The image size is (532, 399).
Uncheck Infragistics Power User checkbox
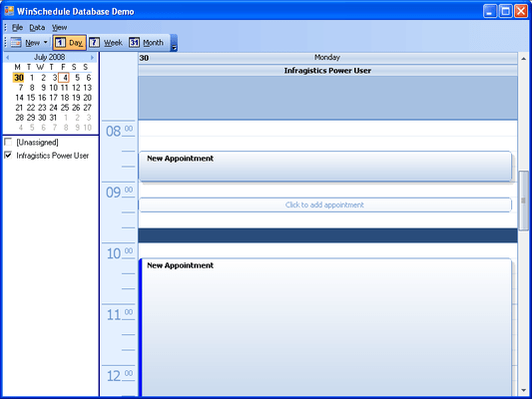point(8,156)
